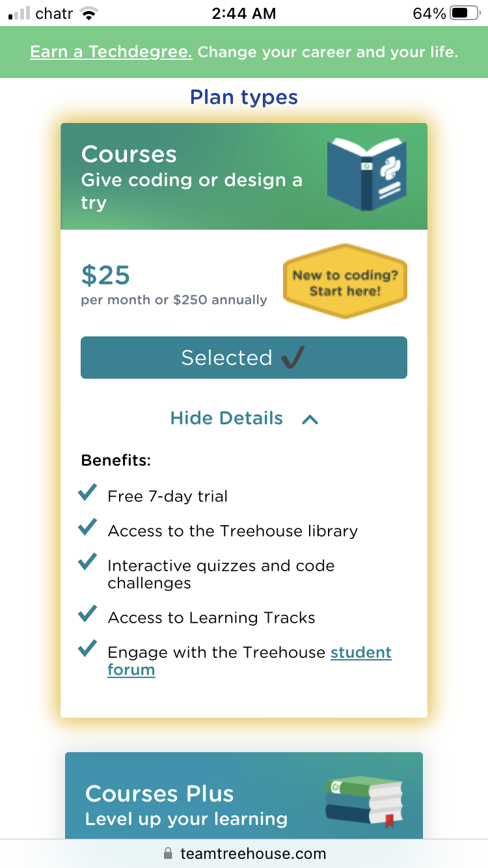
Task: Click the checkmark icon on Selected button
Action: point(292,357)
